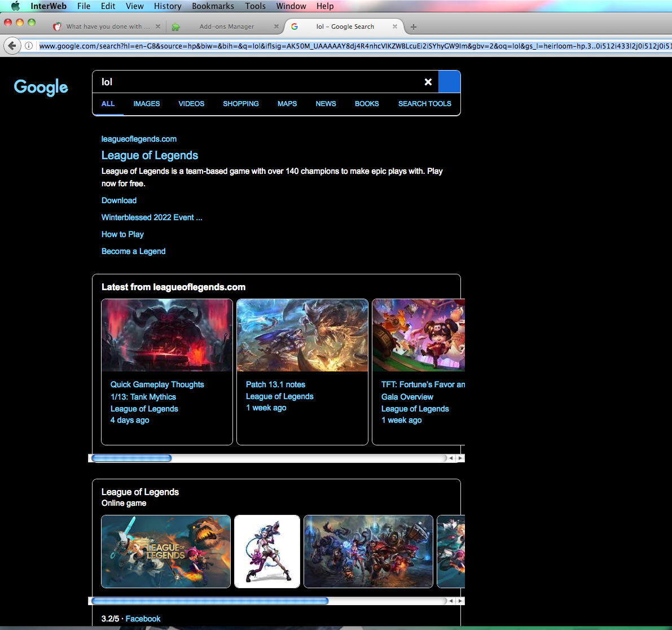Close the Add-ons Manager tab
This screenshot has height=630, width=672.
click(x=276, y=27)
